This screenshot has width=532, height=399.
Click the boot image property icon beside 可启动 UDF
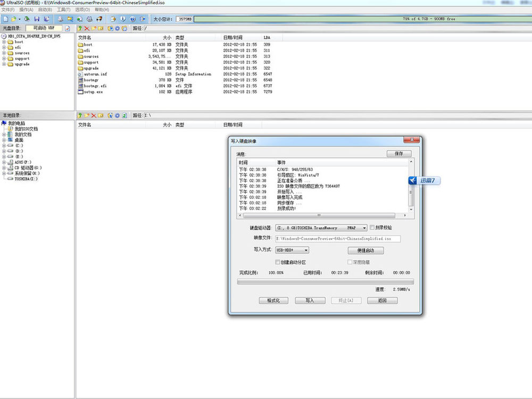point(68,28)
